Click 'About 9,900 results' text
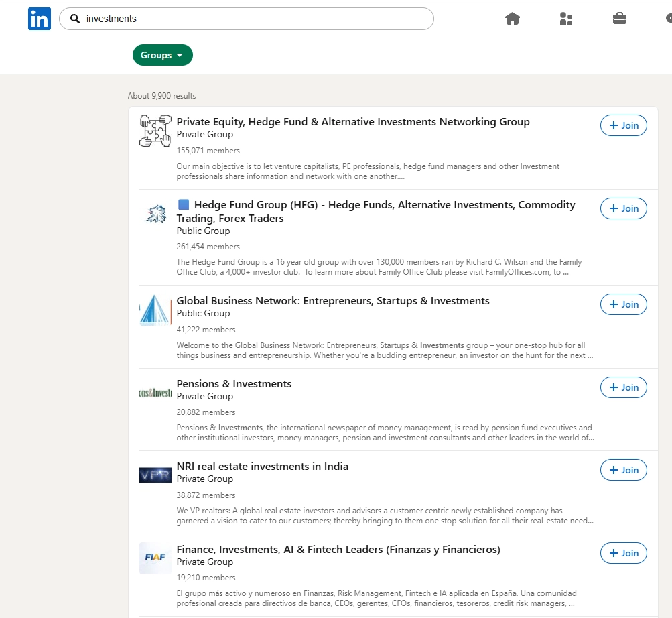This screenshot has height=618, width=672. click(x=161, y=96)
